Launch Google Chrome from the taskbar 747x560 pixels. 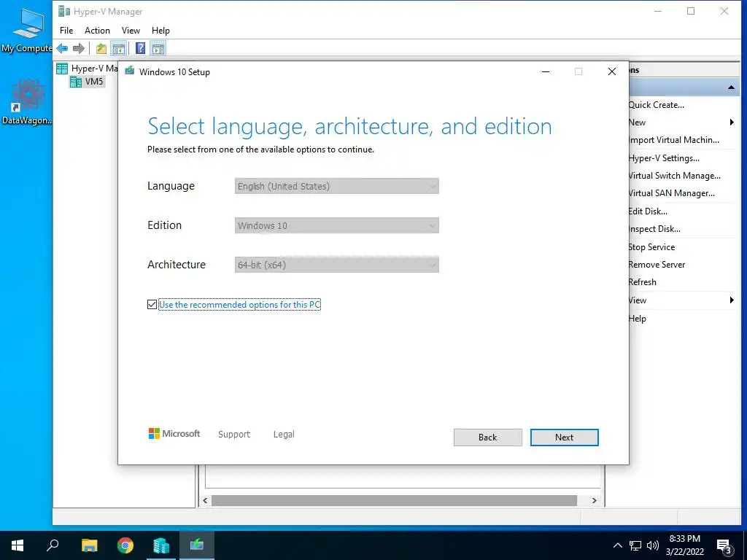[x=125, y=545]
